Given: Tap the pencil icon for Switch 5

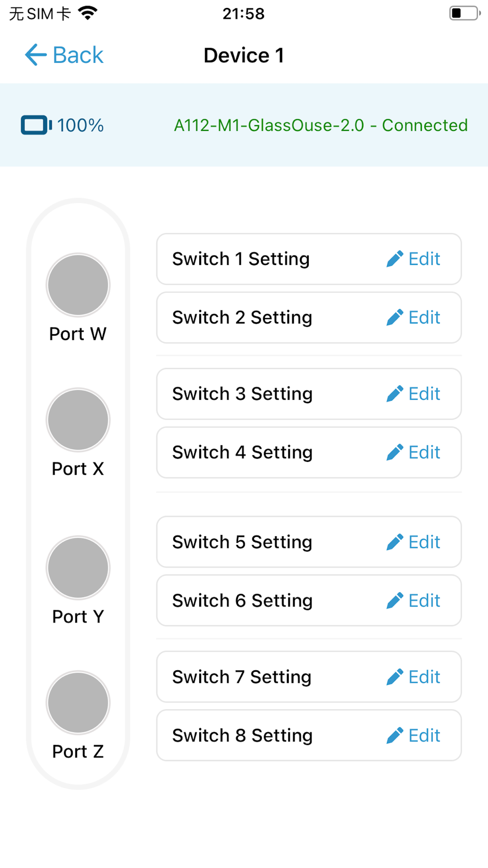Looking at the screenshot, I should pos(394,542).
